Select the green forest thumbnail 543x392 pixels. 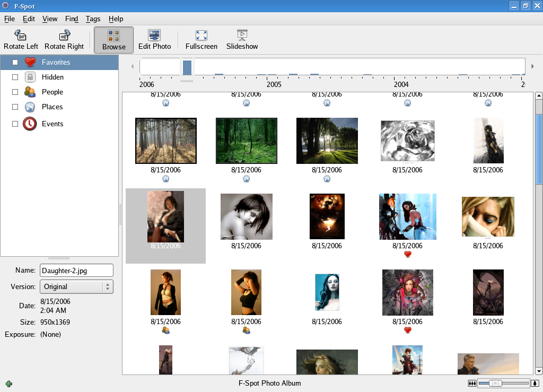click(x=246, y=141)
